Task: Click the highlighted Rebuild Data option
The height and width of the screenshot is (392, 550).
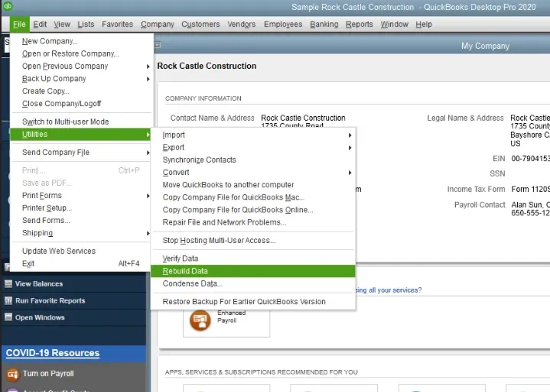Action: [x=253, y=271]
